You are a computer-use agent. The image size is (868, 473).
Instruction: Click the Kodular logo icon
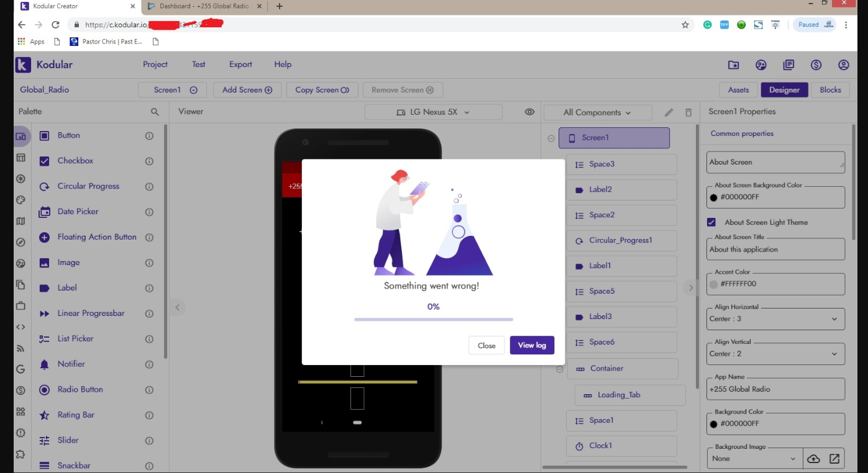click(x=23, y=65)
